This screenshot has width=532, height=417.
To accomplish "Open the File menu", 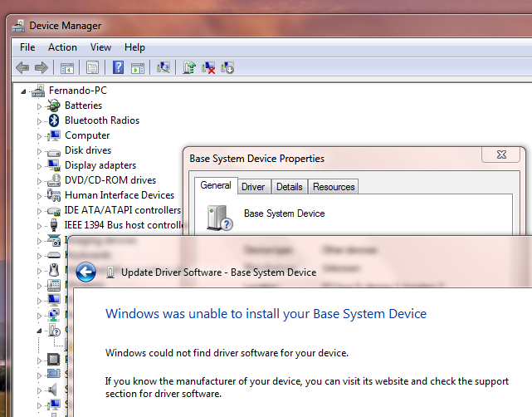I will coord(27,47).
